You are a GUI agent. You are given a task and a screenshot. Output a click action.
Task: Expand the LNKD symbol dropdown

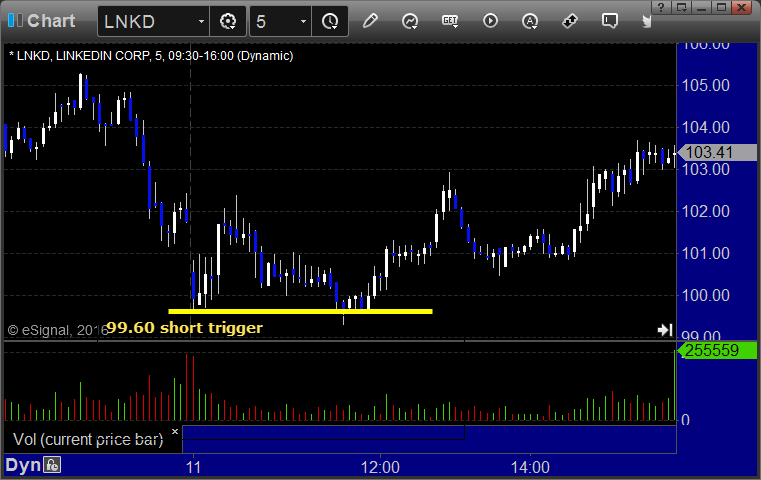click(x=201, y=21)
